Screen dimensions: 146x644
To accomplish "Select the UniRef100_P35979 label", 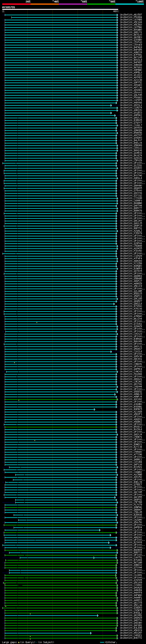I will 131,233.
